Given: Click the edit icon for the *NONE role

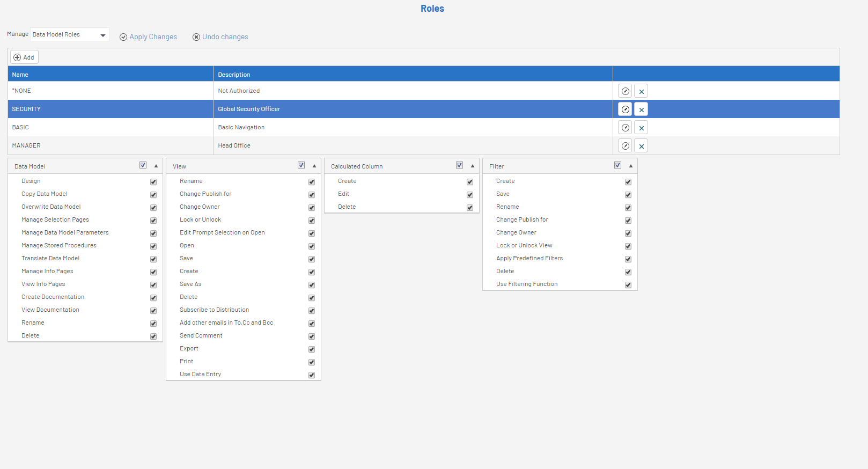Looking at the screenshot, I should (x=625, y=91).
